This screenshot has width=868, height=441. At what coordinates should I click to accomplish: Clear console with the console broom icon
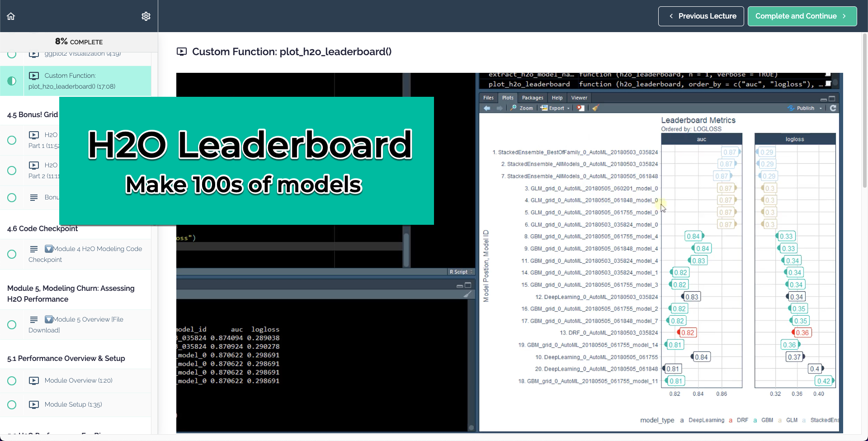(468, 294)
